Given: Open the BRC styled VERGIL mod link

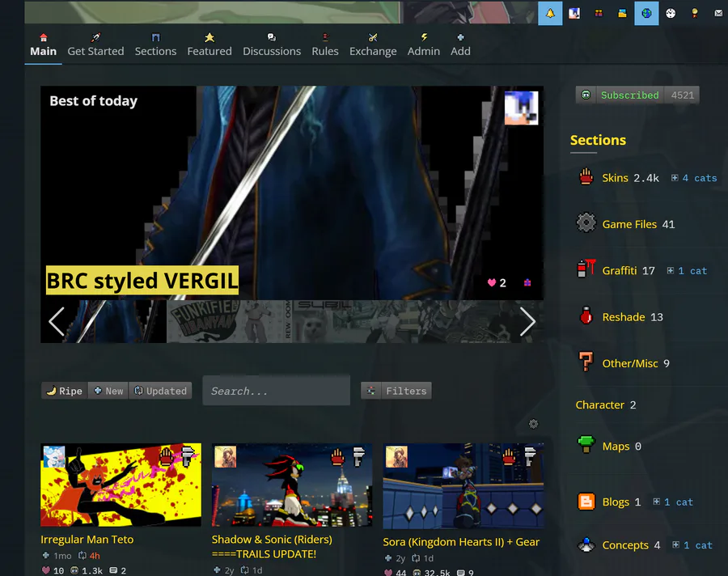Looking at the screenshot, I should pos(142,280).
